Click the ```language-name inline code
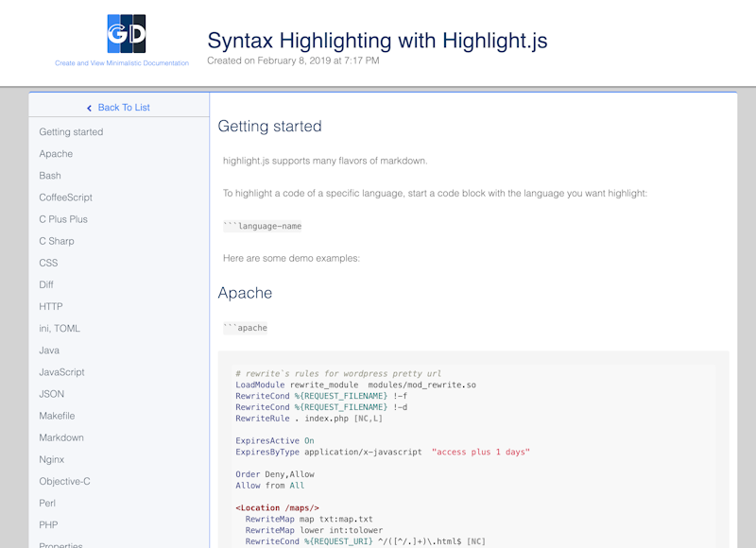Image resolution: width=756 pixels, height=548 pixels. [x=263, y=226]
